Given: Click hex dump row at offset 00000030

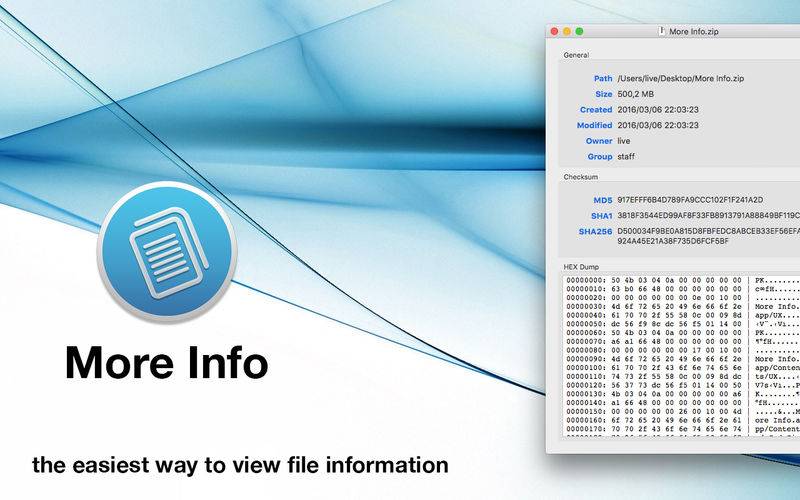Looking at the screenshot, I should click(x=683, y=307).
